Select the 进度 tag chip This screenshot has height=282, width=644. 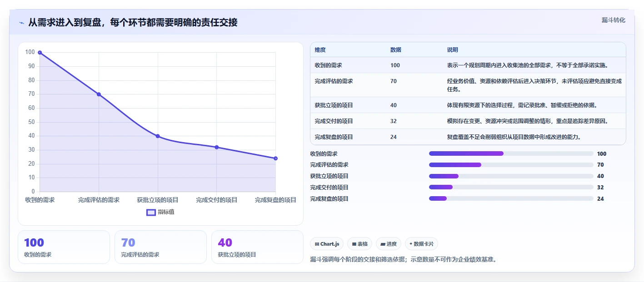coord(389,244)
